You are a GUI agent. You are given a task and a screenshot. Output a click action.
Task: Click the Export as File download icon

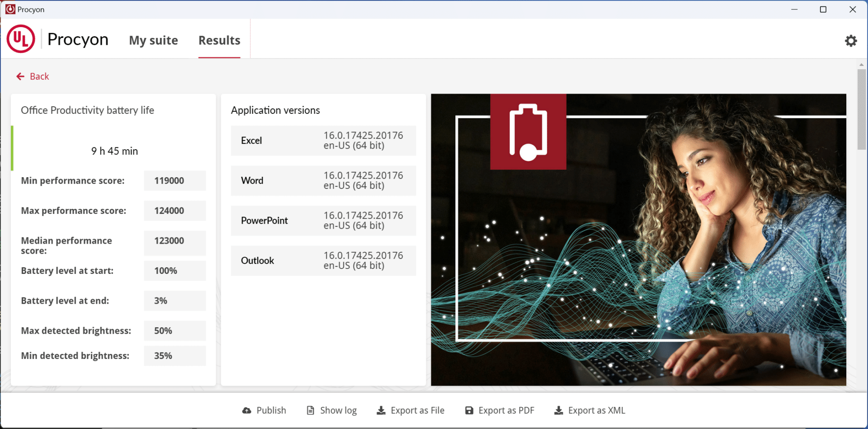[x=381, y=410]
